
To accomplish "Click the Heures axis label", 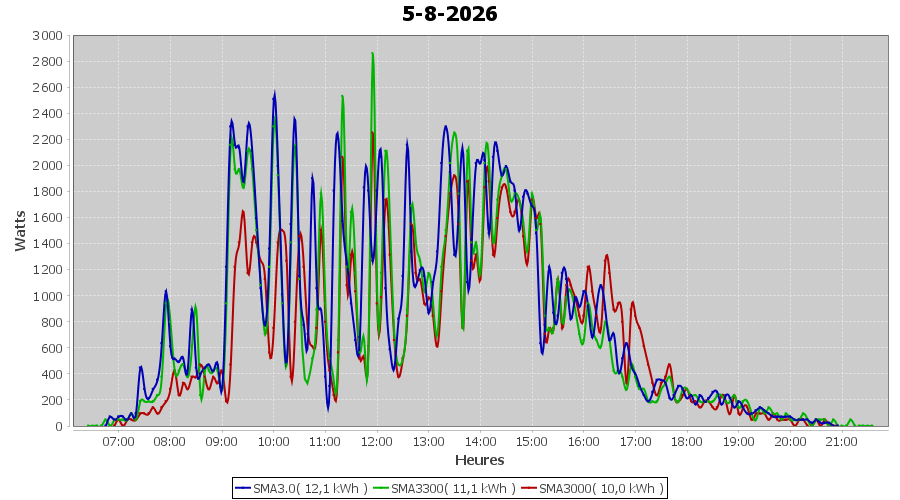I will tap(479, 460).
